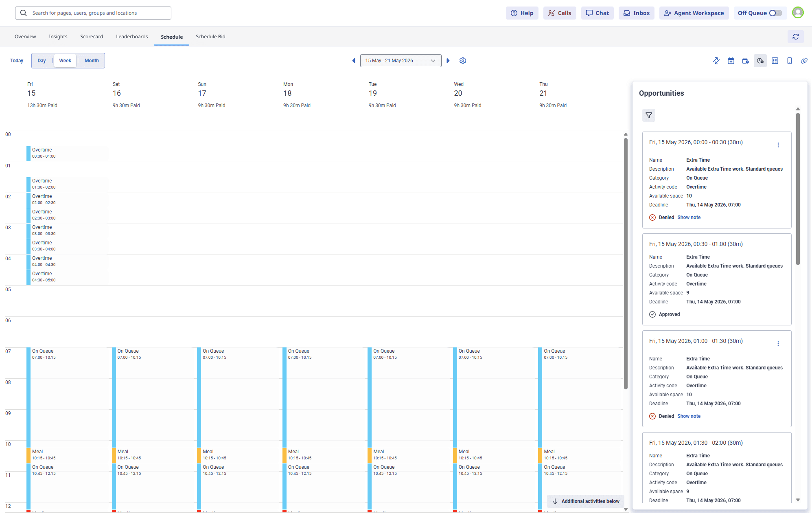The width and height of the screenshot is (812, 516).
Task: Open options menu for 01:00 - 01:30 opportunity
Action: [x=778, y=344]
